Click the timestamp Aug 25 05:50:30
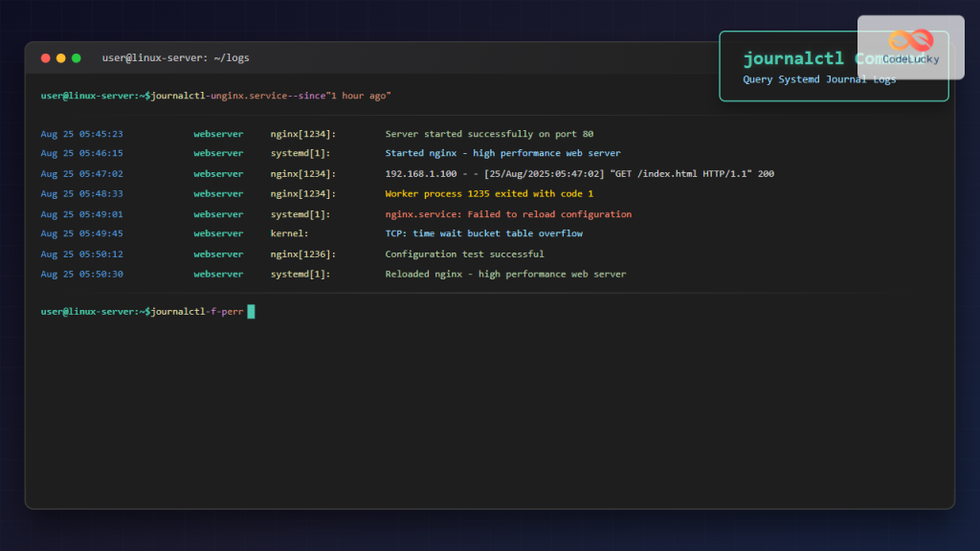This screenshot has width=980, height=551. [x=81, y=274]
